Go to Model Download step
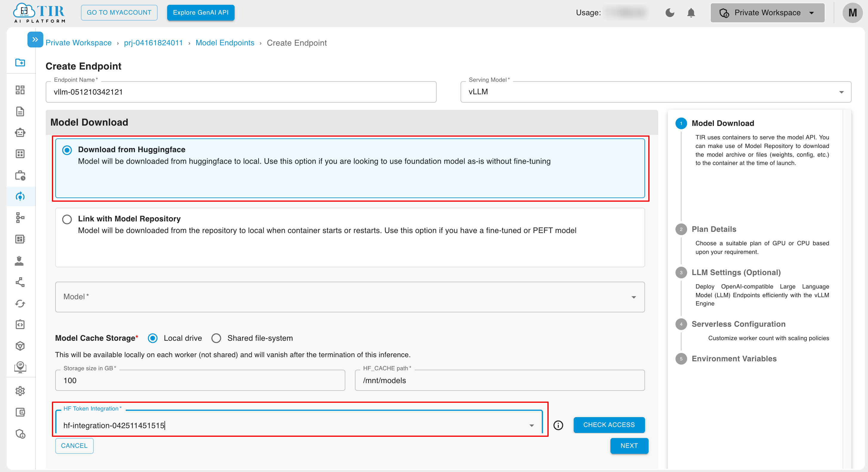The width and height of the screenshot is (868, 472). 722,123
